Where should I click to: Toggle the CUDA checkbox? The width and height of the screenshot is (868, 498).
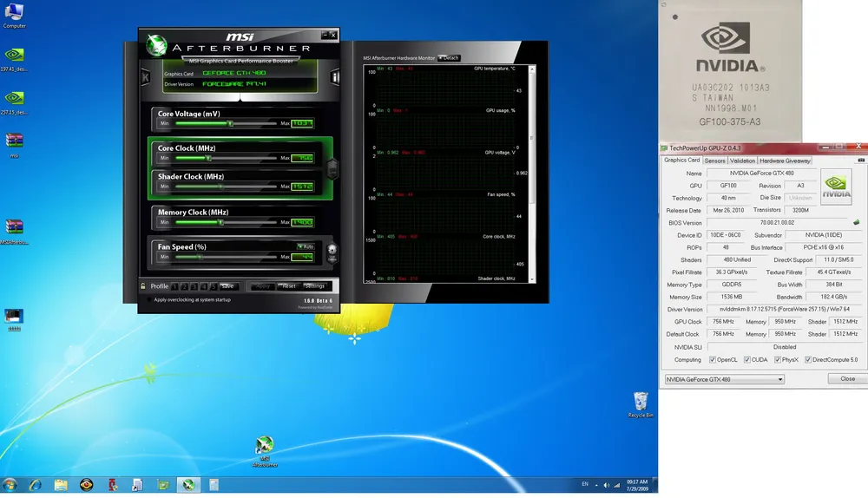coord(746,359)
